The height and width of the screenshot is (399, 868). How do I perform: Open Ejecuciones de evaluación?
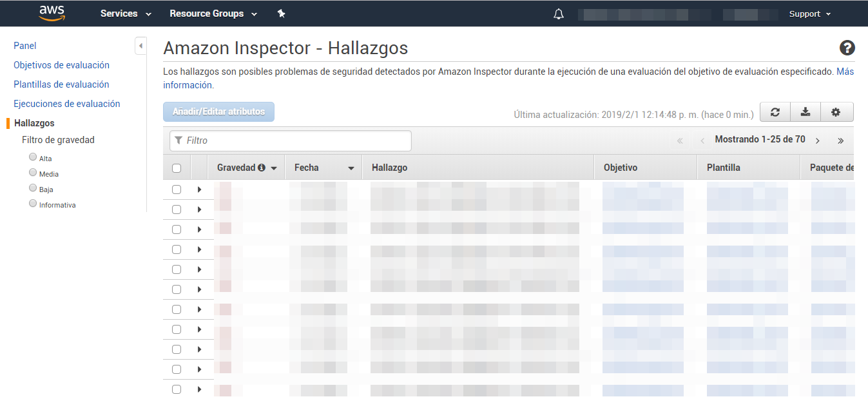(x=67, y=104)
